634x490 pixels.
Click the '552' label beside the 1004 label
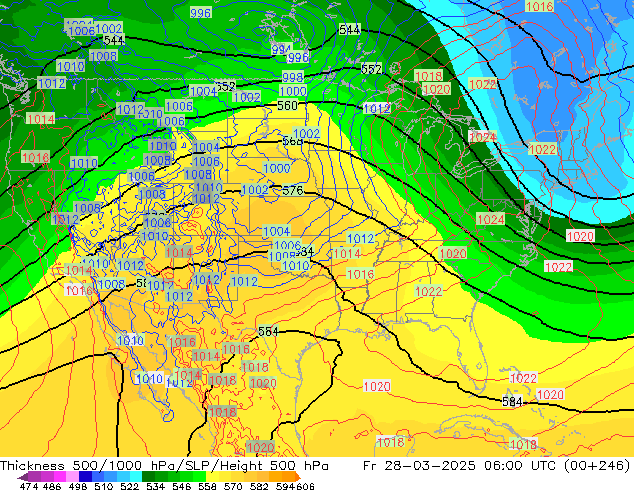226,86
